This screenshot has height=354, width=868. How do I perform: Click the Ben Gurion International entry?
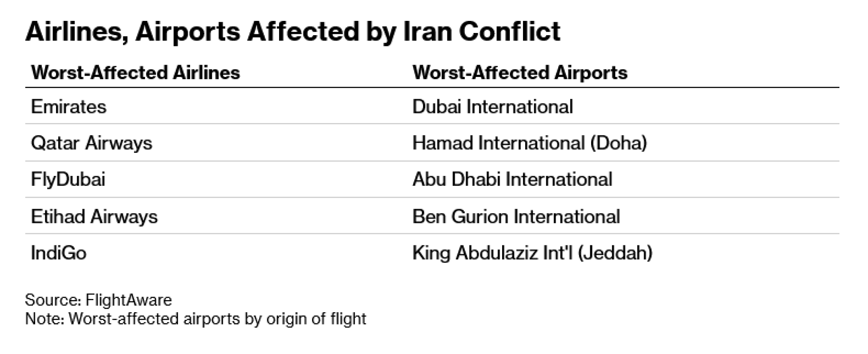tap(516, 216)
